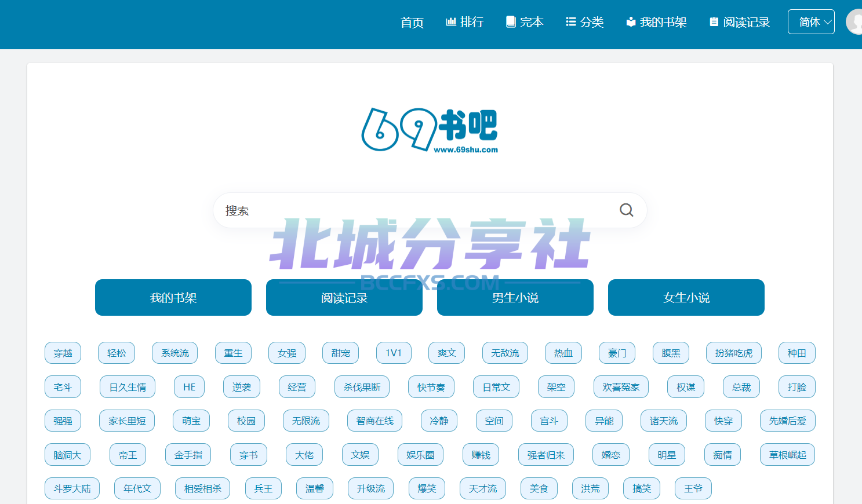The image size is (862, 504).
Task: Click the 男生小说 button
Action: 515,298
